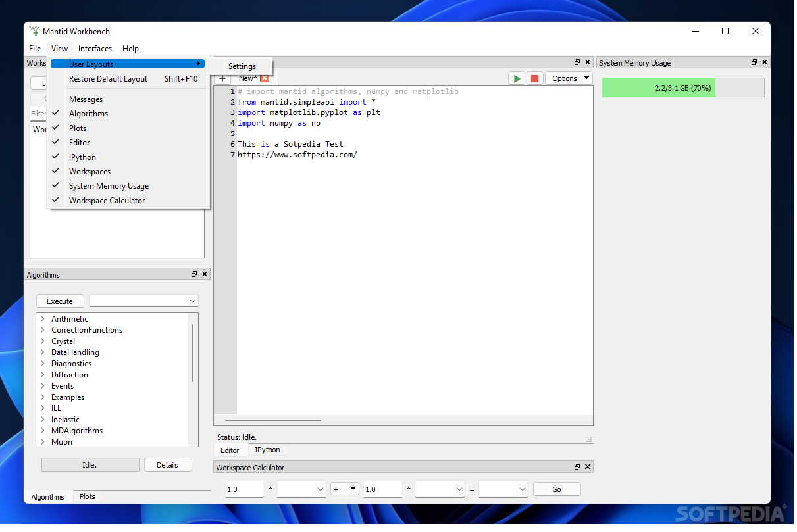
Task: Toggle System Memory Usage in View menu
Action: coord(129,186)
